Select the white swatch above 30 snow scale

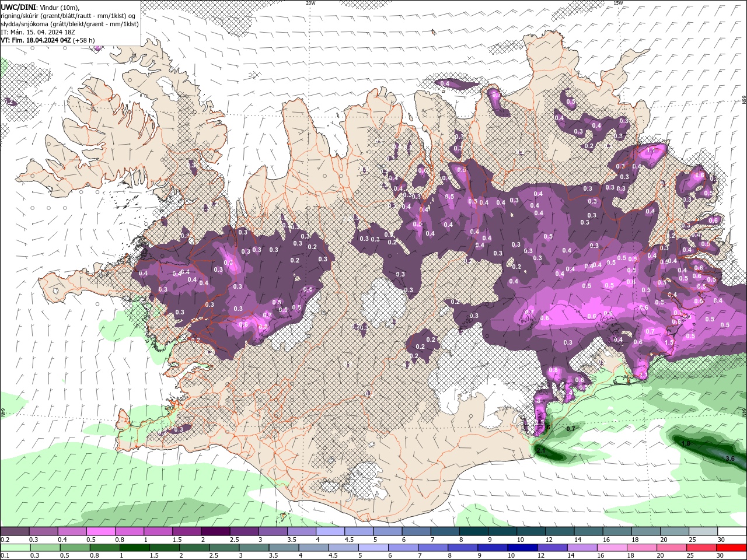(732, 531)
